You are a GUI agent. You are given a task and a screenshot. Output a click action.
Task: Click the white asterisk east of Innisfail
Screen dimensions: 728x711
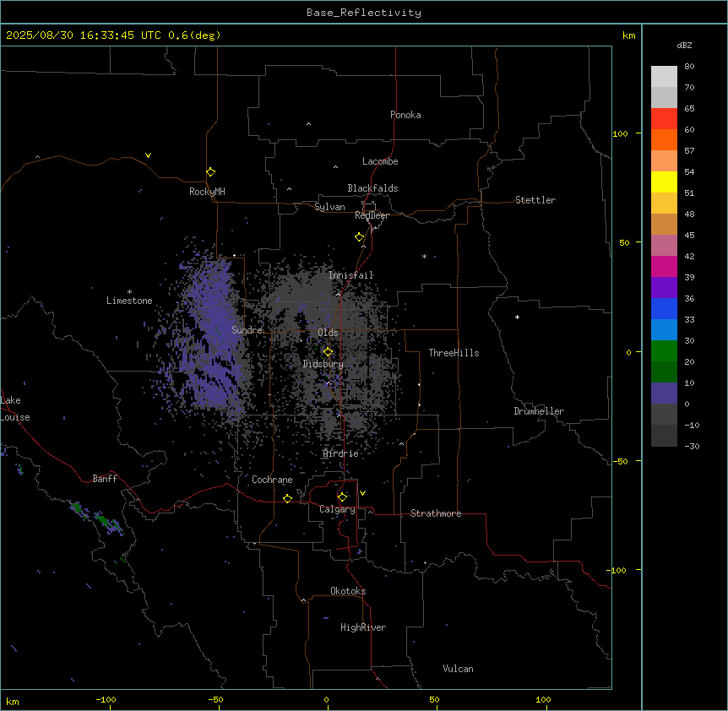tap(424, 256)
